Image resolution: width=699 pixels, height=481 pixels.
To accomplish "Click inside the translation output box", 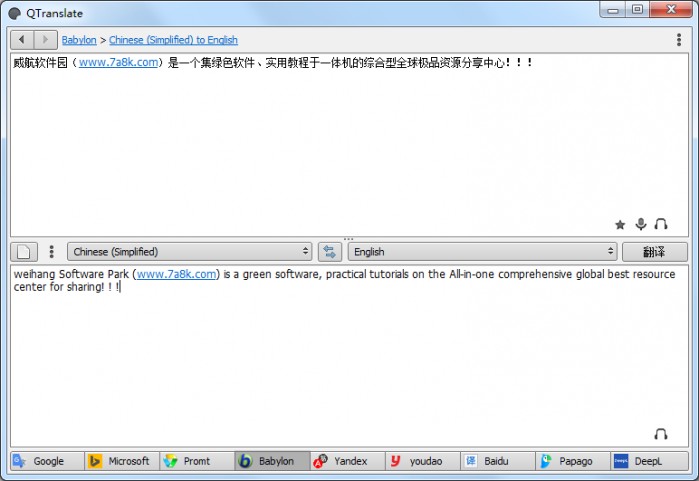I will pyautogui.click(x=349, y=356).
